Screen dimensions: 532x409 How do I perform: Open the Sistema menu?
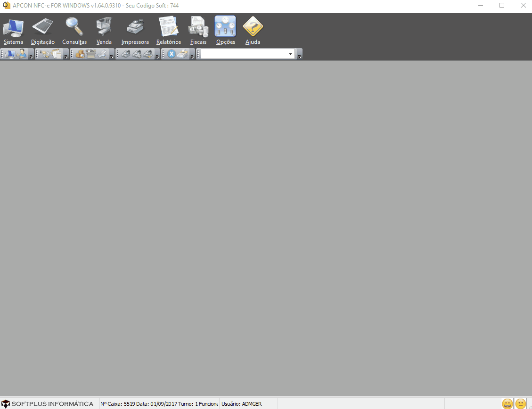13,31
